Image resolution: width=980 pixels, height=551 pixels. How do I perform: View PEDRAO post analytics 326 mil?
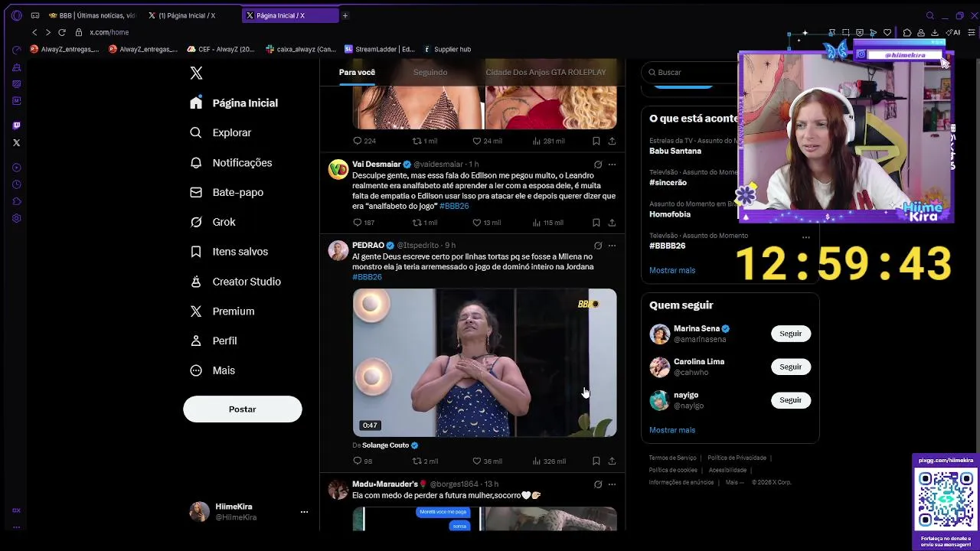pyautogui.click(x=550, y=461)
